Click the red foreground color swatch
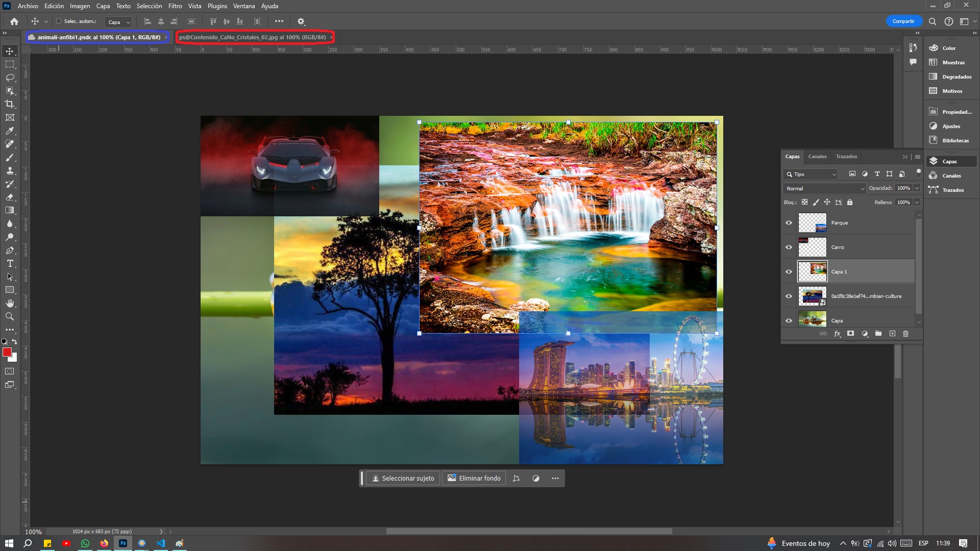The height and width of the screenshot is (551, 980). tap(7, 352)
